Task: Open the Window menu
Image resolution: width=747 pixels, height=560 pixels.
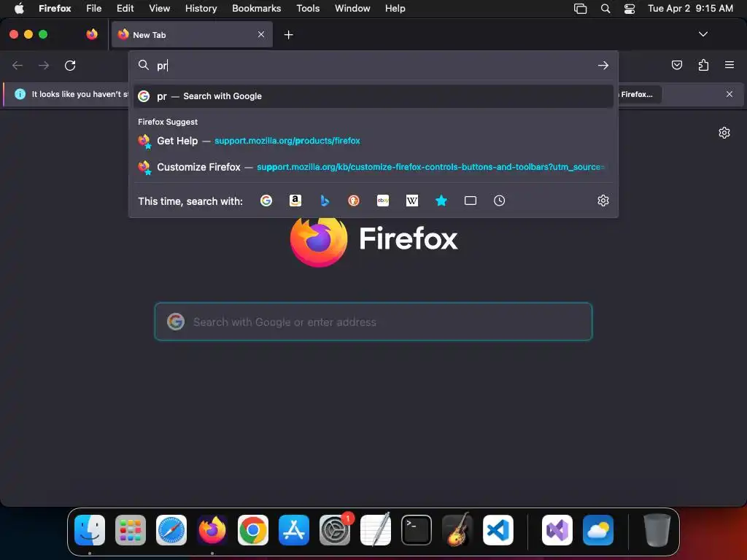Action: click(352, 9)
